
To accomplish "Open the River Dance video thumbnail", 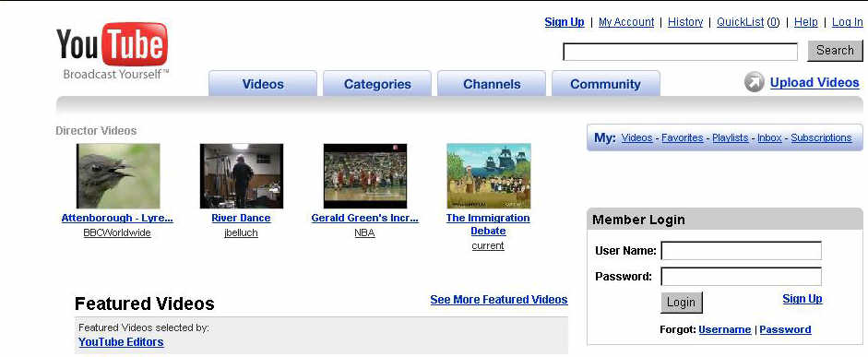I will click(x=242, y=176).
